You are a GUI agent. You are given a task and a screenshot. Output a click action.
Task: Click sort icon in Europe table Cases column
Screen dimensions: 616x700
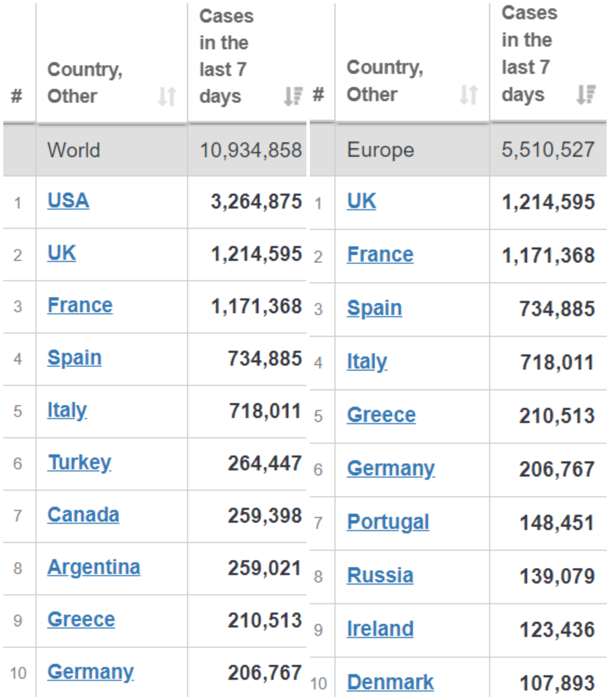(x=586, y=95)
